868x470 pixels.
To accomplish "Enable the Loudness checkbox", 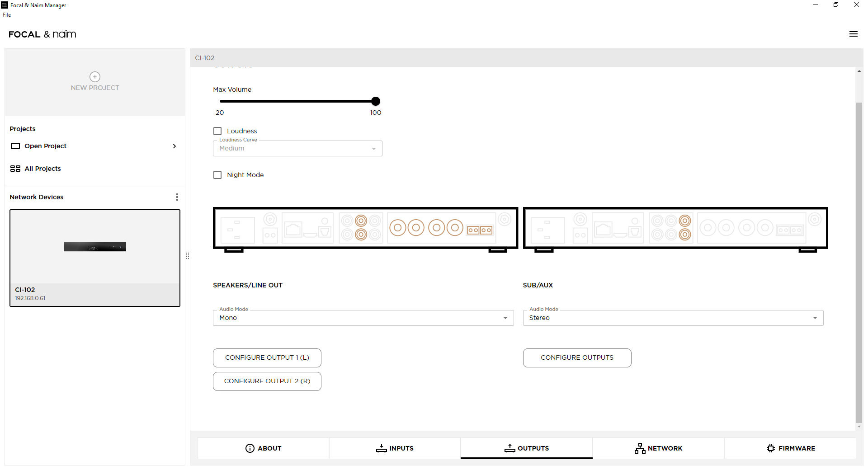I will click(x=217, y=131).
